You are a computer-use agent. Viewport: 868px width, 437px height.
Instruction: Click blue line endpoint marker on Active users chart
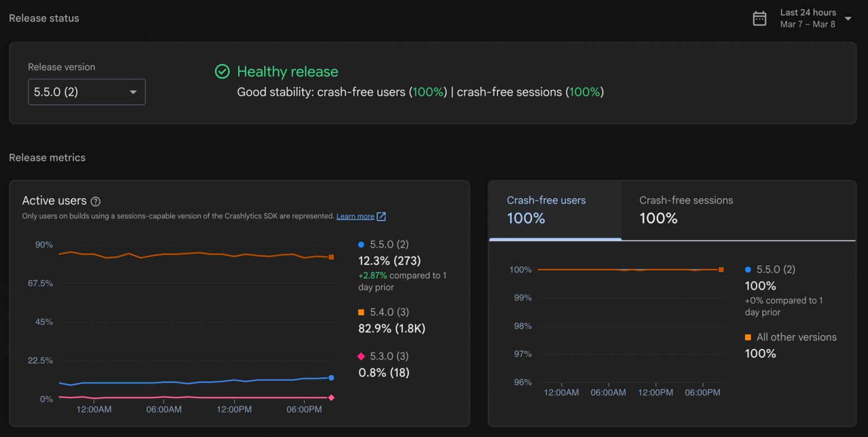331,377
